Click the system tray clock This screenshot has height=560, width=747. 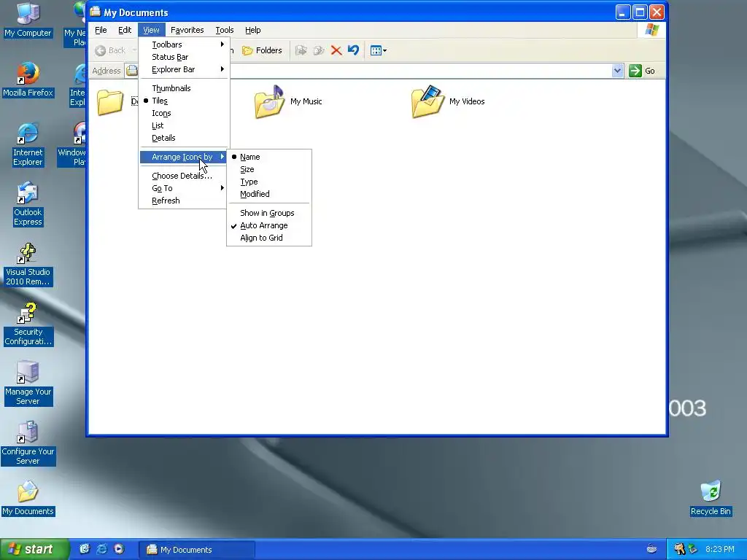720,549
